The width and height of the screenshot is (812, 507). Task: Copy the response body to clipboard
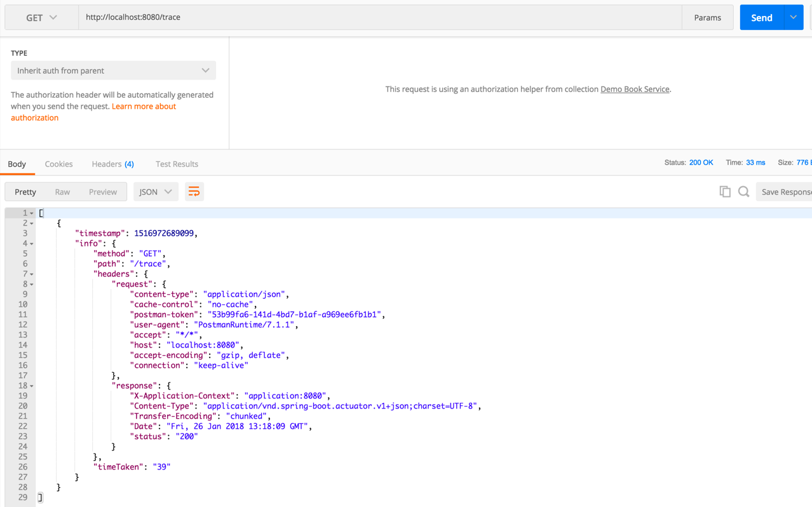724,191
